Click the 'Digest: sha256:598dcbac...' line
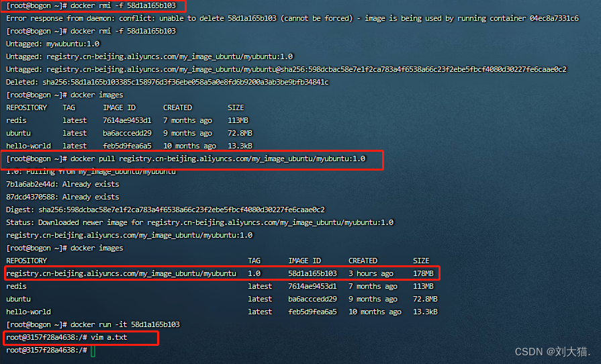The image size is (601, 364). pos(165,210)
